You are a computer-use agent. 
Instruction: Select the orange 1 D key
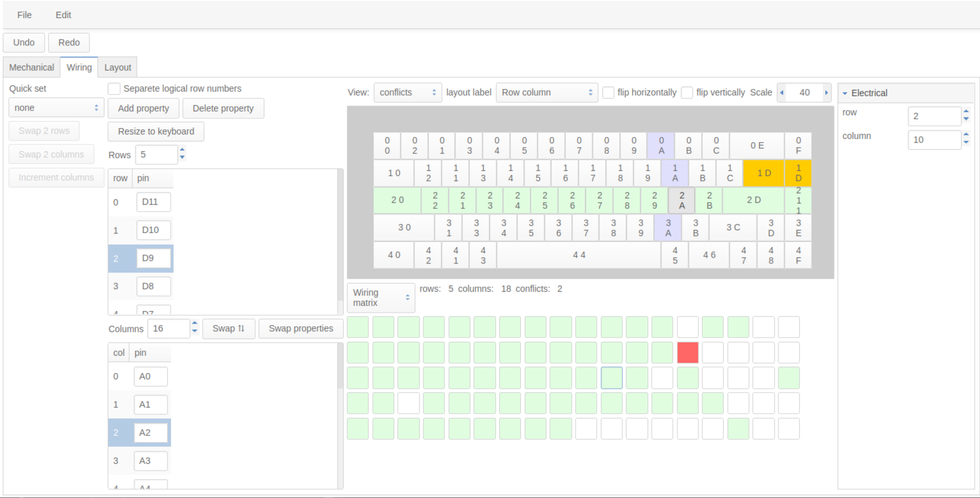click(763, 173)
